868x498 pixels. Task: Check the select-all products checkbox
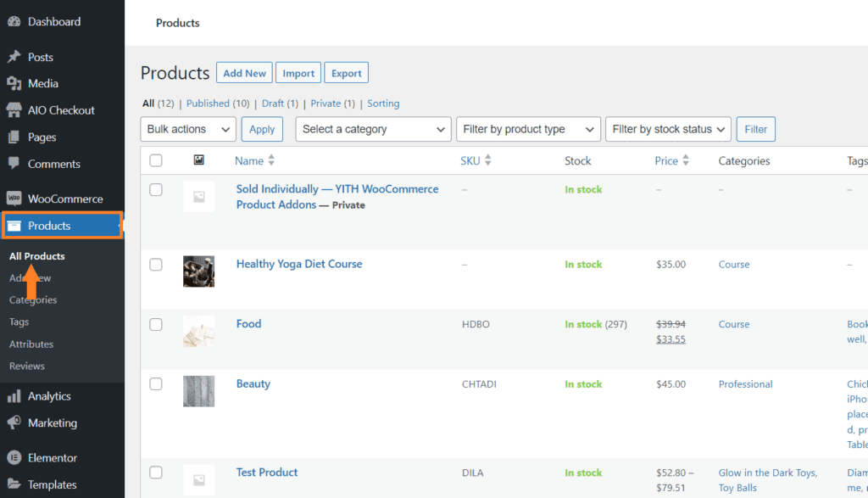click(156, 160)
